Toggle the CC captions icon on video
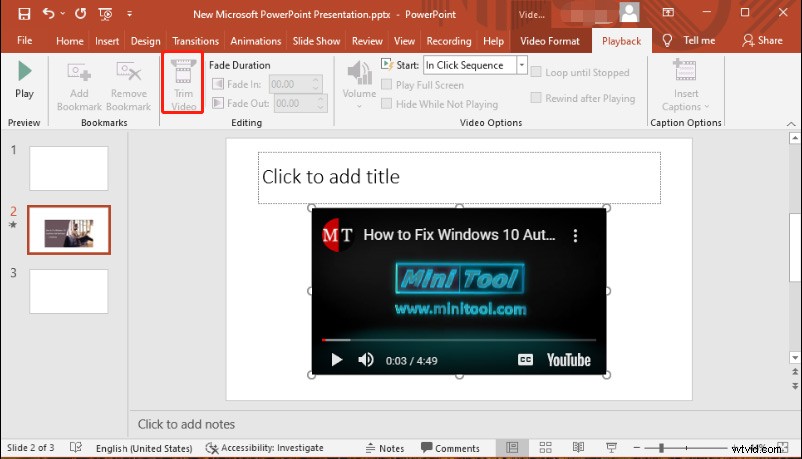The image size is (802, 459). tap(525, 360)
